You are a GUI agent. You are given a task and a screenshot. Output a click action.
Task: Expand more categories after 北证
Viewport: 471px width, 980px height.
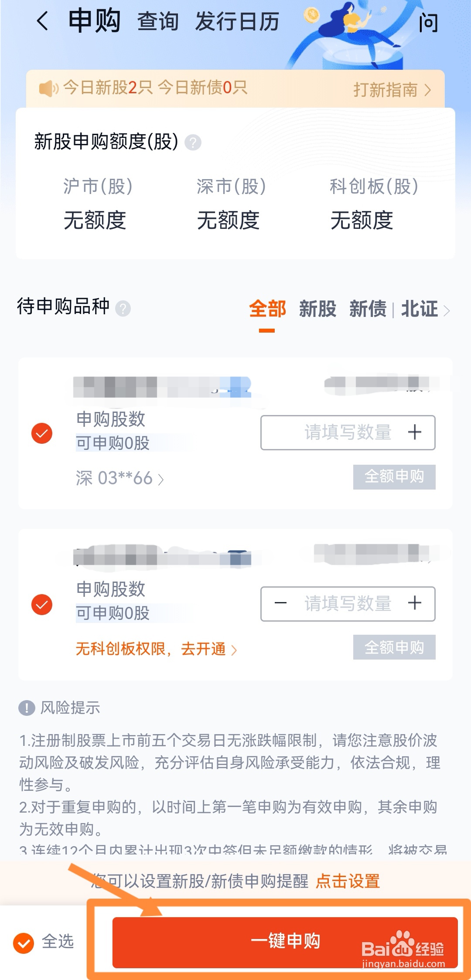click(447, 310)
